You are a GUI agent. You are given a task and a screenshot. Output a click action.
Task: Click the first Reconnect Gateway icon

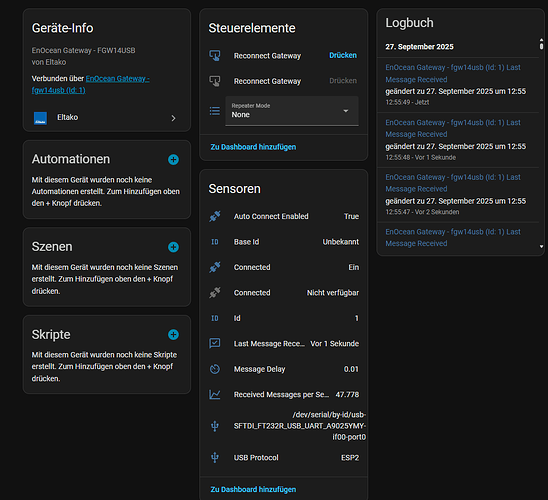[x=215, y=56]
